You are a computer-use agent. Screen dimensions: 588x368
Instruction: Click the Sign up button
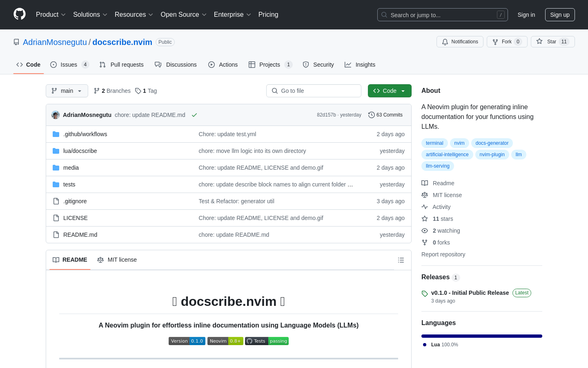(x=560, y=15)
